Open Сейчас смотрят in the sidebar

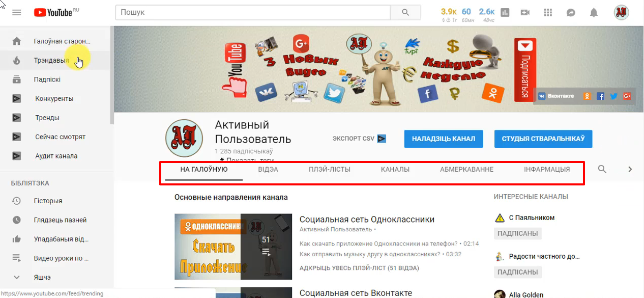55,137
